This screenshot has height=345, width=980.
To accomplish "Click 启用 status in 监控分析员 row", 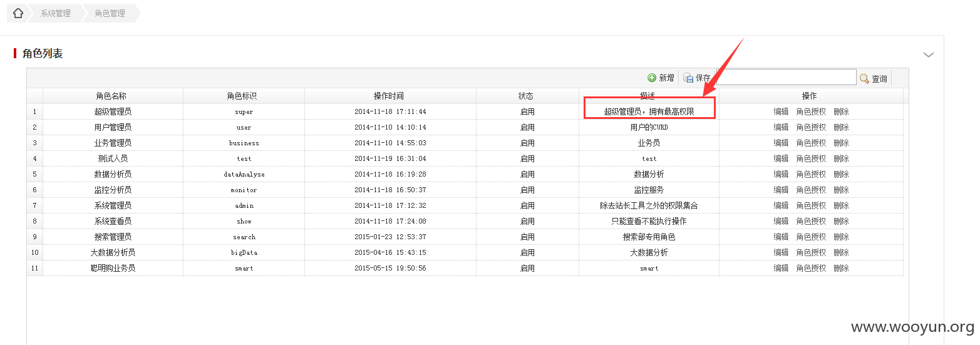I will click(527, 190).
